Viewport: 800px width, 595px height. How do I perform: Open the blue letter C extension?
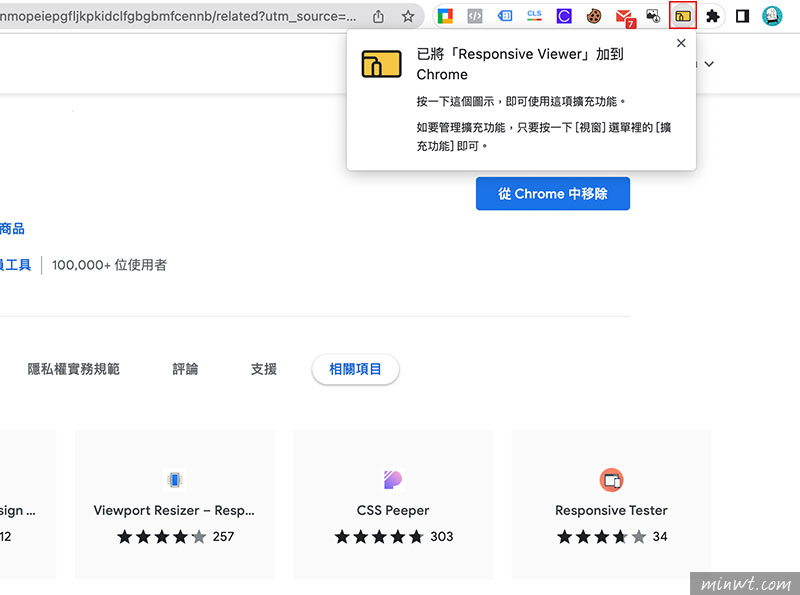564,16
